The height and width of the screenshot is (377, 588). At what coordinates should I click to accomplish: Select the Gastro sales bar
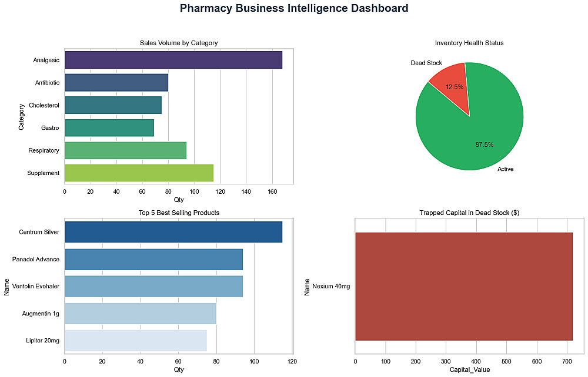click(109, 128)
